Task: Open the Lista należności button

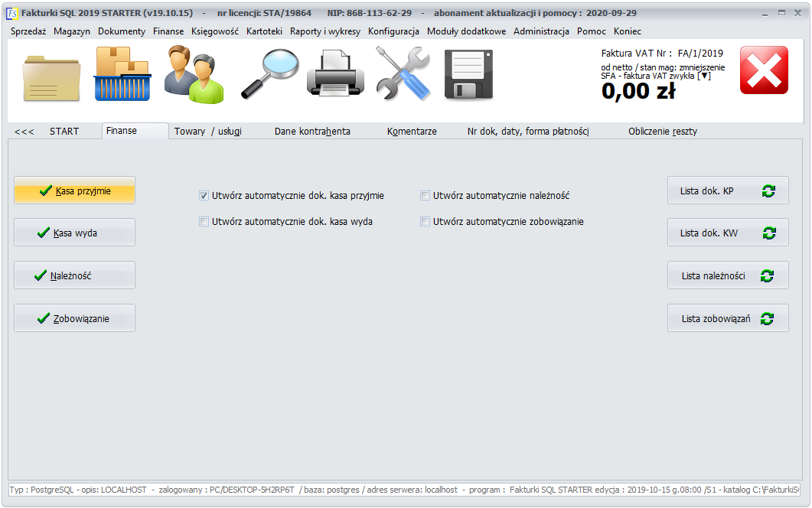Action: pyautogui.click(x=728, y=275)
